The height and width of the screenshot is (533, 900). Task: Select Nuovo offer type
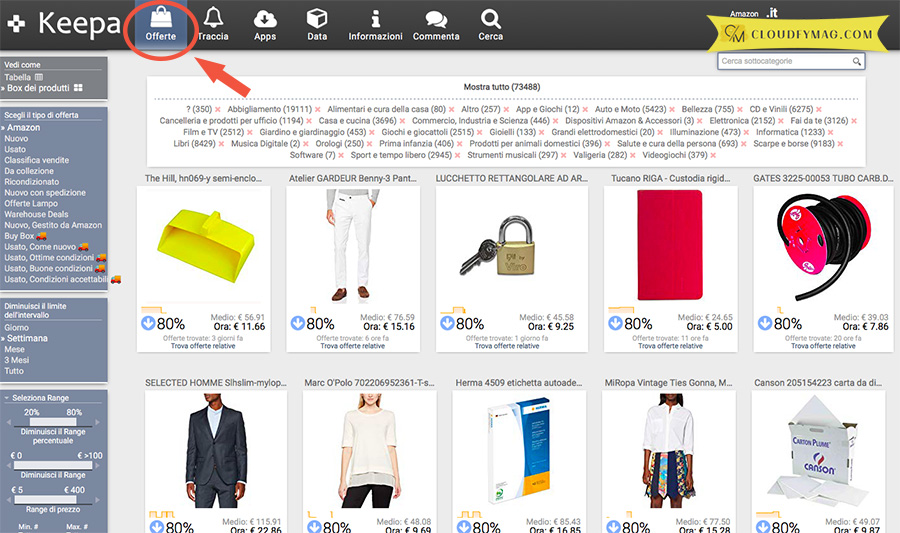16,138
